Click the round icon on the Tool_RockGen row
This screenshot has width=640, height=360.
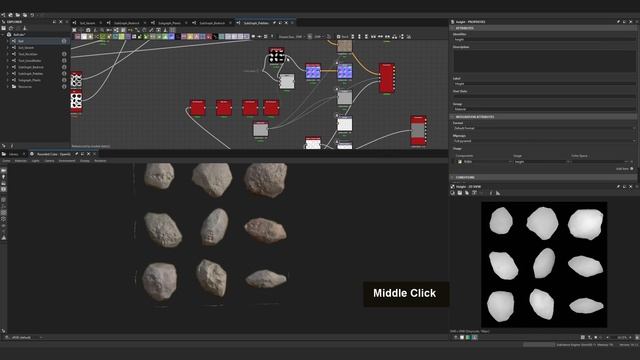pyautogui.click(x=64, y=54)
